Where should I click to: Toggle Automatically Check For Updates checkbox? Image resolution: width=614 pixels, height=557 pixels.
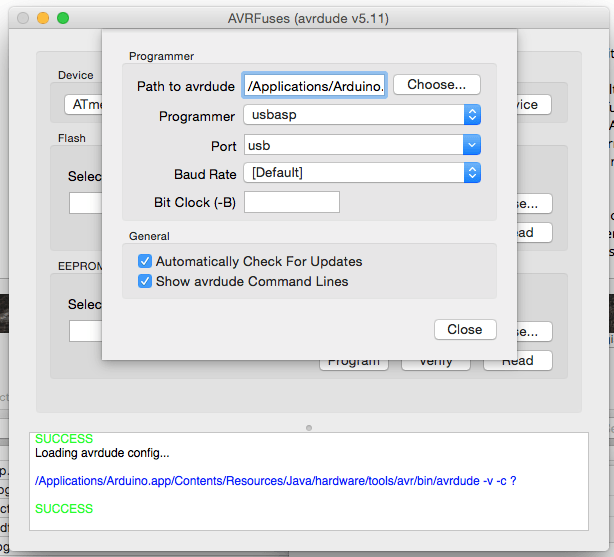click(x=145, y=261)
